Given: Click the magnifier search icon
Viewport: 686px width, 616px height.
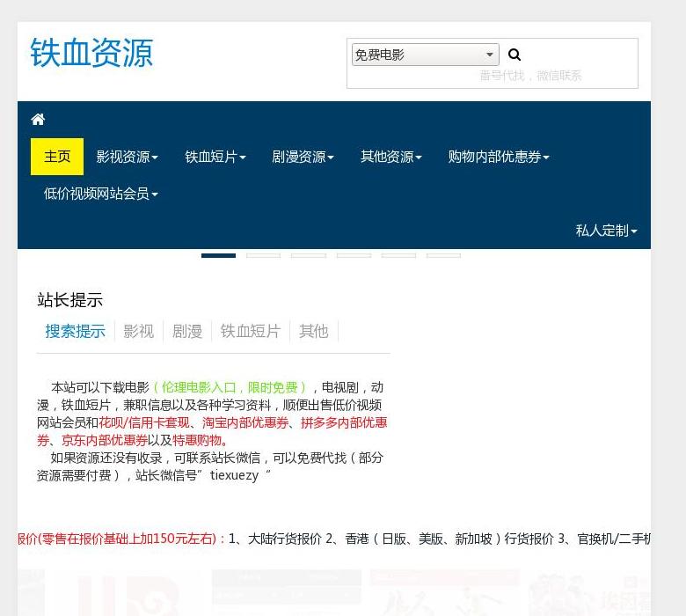Looking at the screenshot, I should click(x=514, y=55).
